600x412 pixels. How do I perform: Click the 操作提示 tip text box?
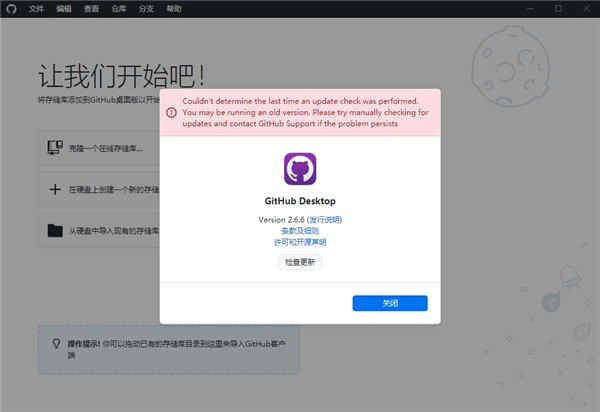click(169, 349)
